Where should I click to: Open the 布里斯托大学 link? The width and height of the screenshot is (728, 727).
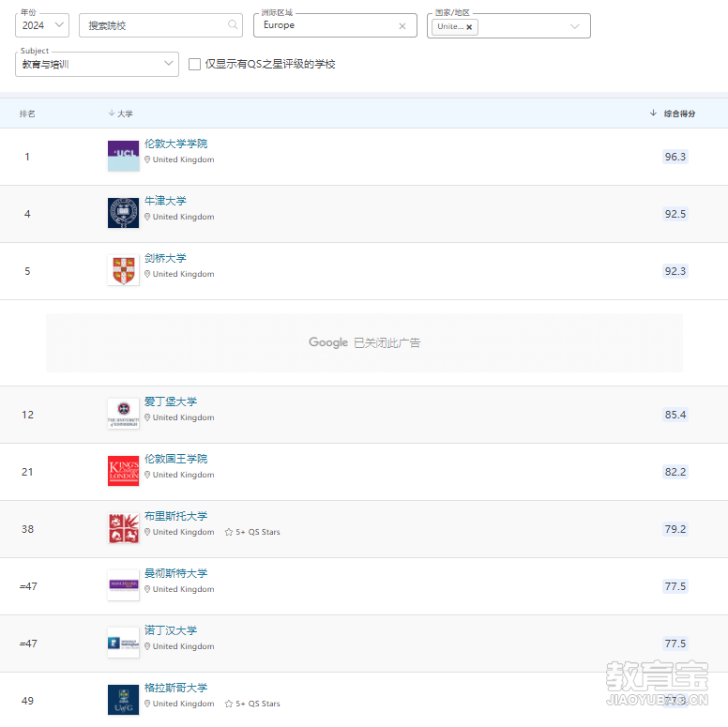click(x=175, y=515)
